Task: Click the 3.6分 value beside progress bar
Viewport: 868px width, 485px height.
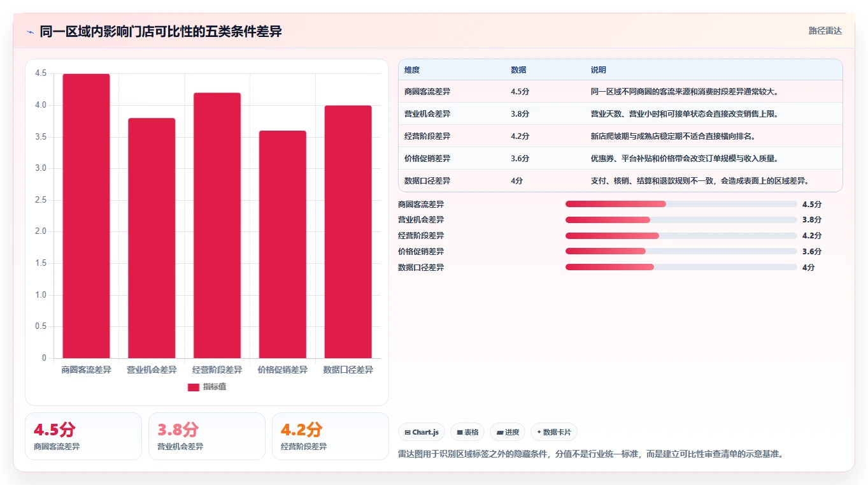Action: coord(812,252)
